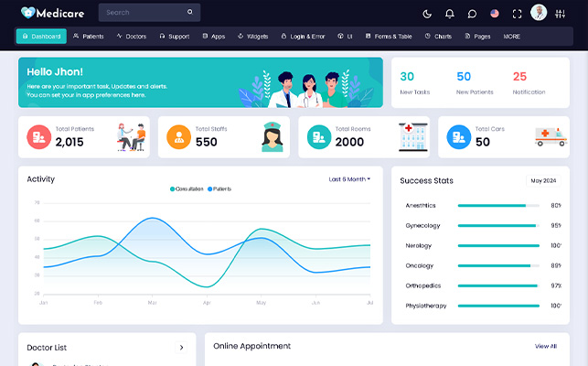Screen dimensions: 588x366
Task: Expand the Last 6 Month dropdown
Action: pyautogui.click(x=349, y=179)
